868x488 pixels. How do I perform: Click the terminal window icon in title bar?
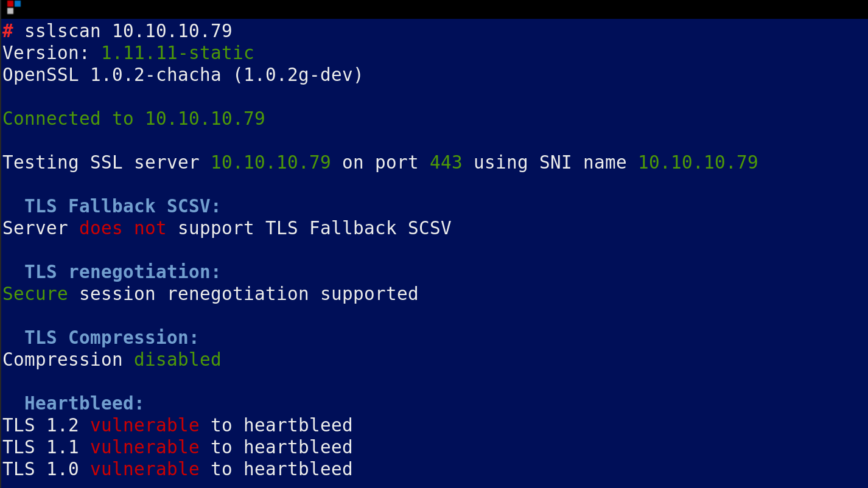coord(14,7)
